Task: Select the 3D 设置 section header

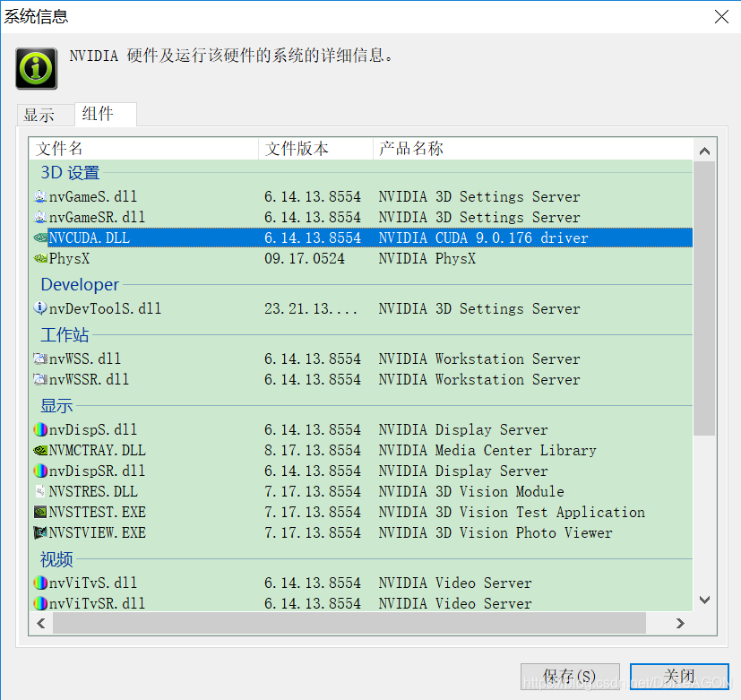Action: 69,172
